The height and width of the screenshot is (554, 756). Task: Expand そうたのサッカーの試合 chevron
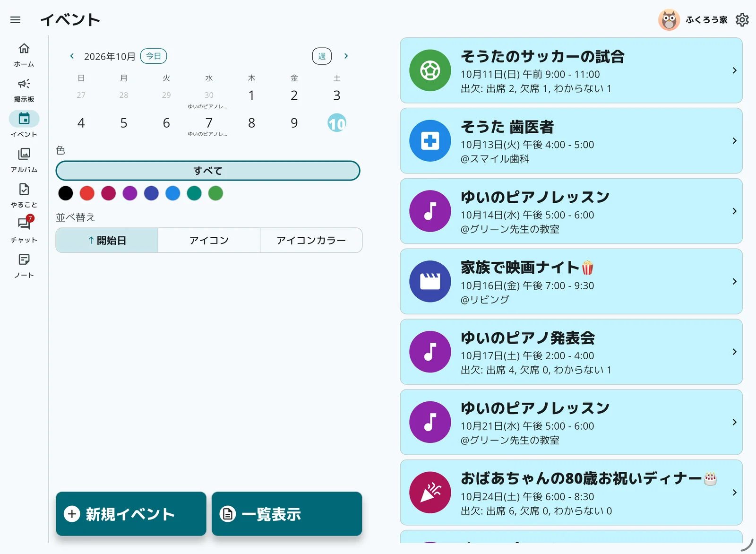pos(734,70)
